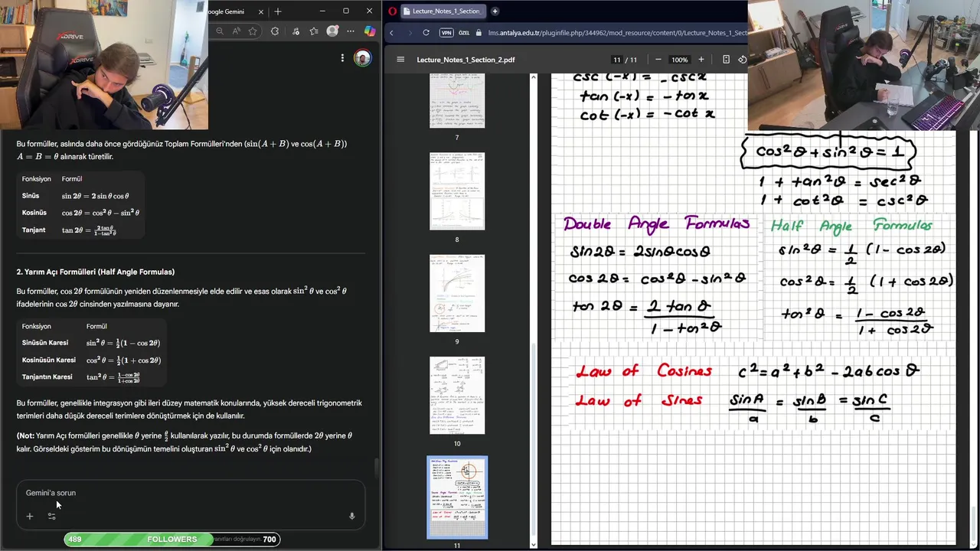Open the Edge extensions puzzle icon
980x551 pixels.
[274, 31]
